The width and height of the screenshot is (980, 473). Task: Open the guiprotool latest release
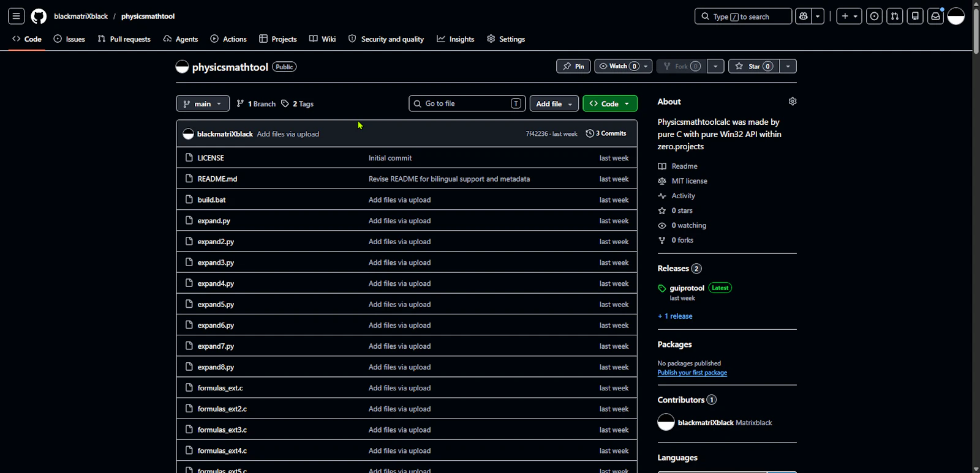click(687, 288)
